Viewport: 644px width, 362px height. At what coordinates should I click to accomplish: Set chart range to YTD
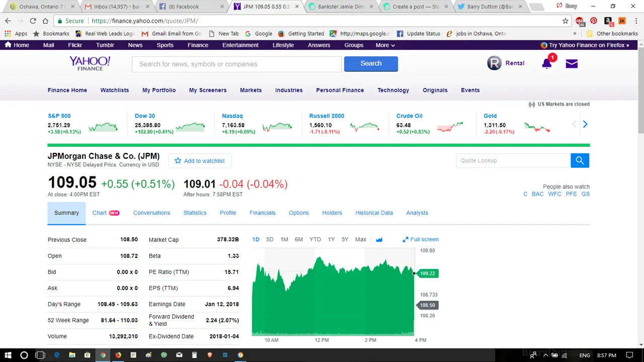315,240
